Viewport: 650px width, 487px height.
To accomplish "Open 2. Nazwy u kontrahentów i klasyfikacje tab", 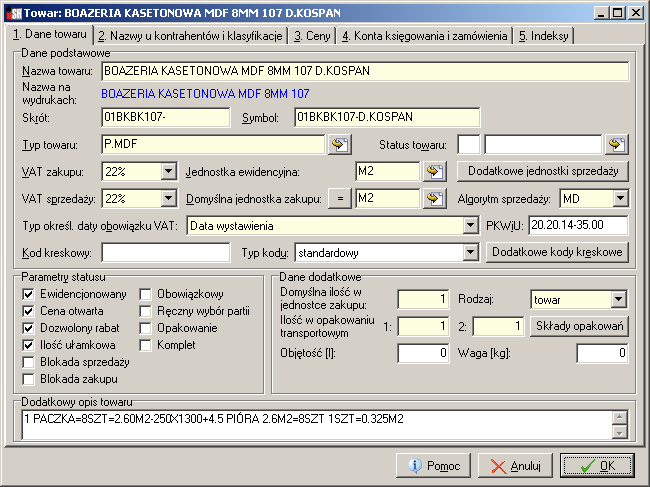I will pos(190,36).
